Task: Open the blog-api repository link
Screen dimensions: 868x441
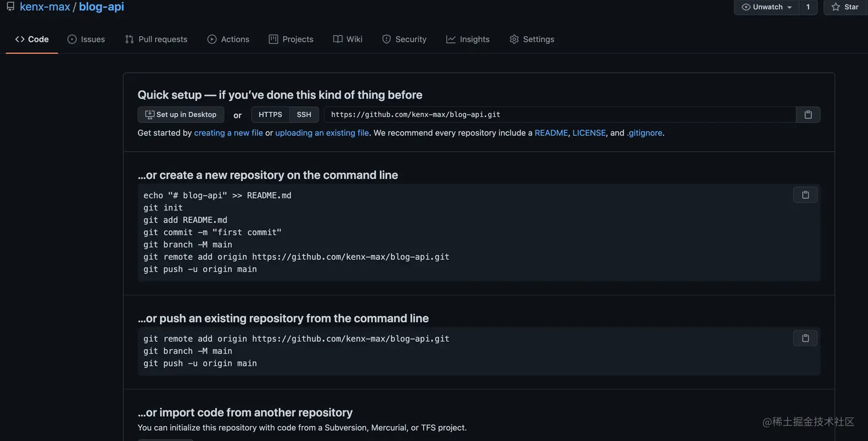Action: [x=102, y=7]
